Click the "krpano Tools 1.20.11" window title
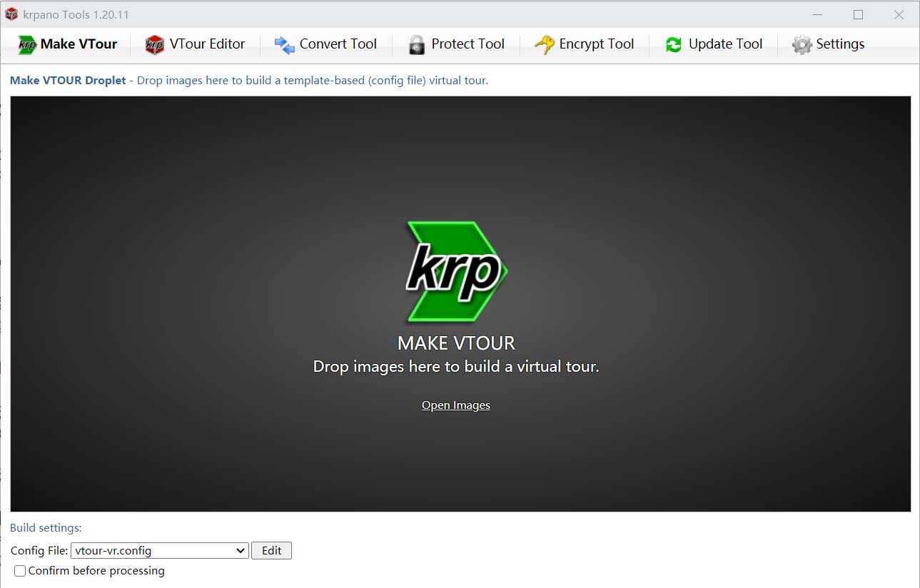The width and height of the screenshot is (920, 588). 76,15
